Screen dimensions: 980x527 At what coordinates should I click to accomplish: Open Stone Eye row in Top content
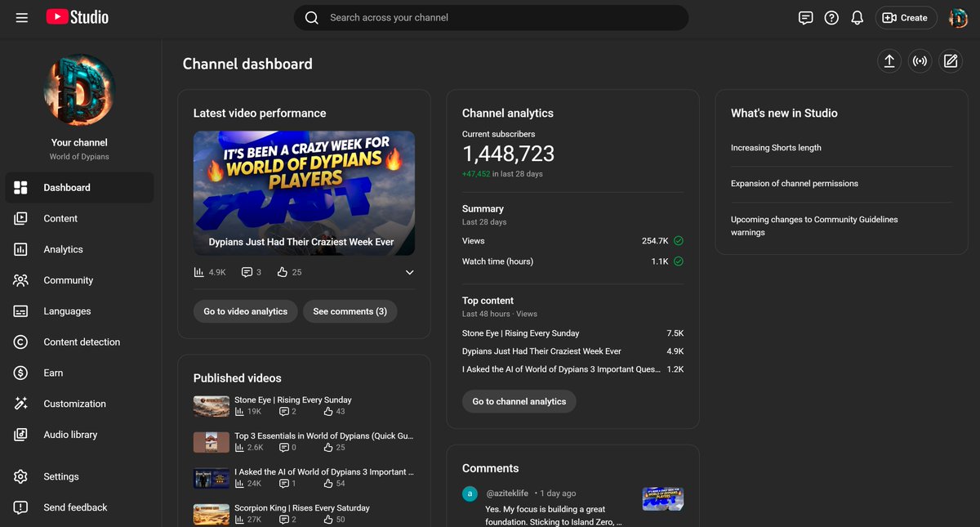click(572, 333)
